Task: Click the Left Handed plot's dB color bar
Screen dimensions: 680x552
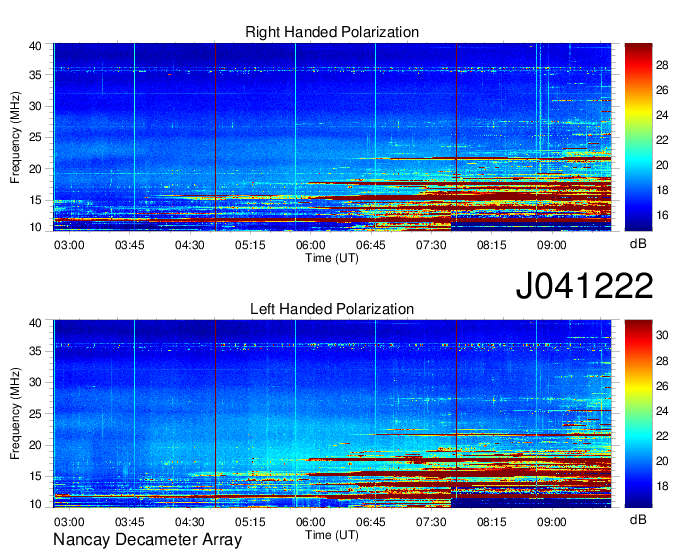Action: tap(638, 414)
